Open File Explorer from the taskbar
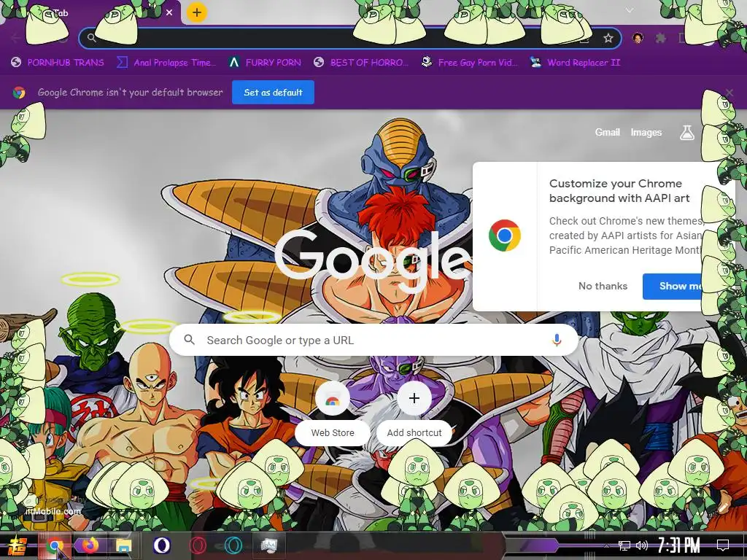 [x=123, y=545]
